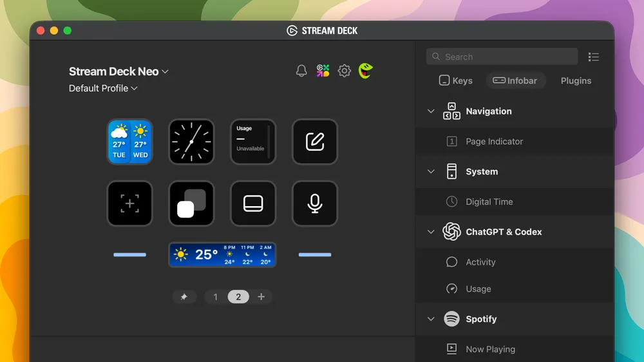Switch to the Plugins tab
The height and width of the screenshot is (362, 644).
[x=576, y=81]
